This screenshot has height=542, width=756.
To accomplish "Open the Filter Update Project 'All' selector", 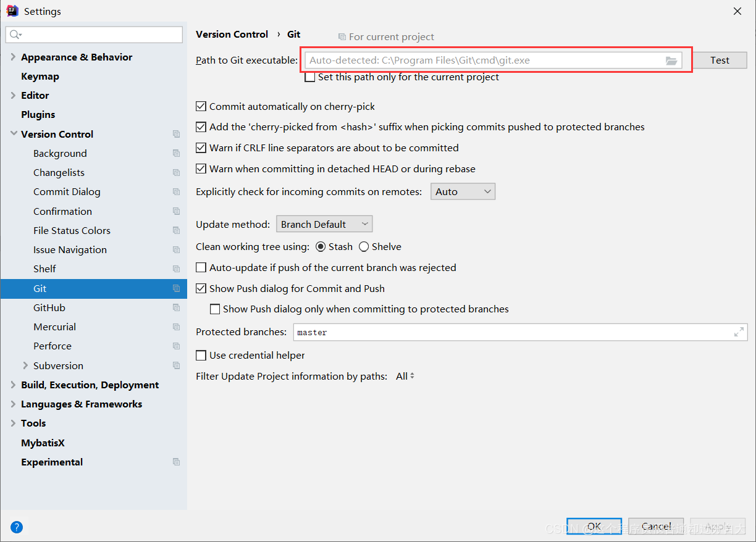I will [405, 376].
